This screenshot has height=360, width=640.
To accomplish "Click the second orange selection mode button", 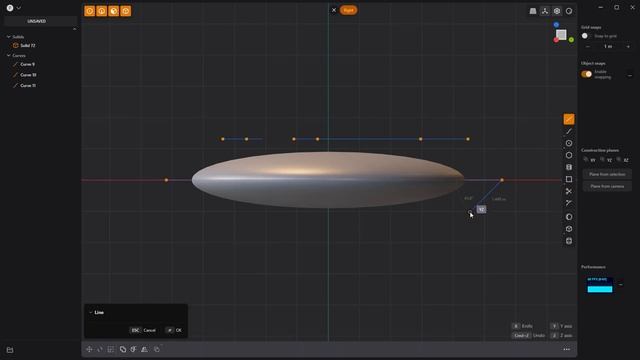I will pos(102,11).
